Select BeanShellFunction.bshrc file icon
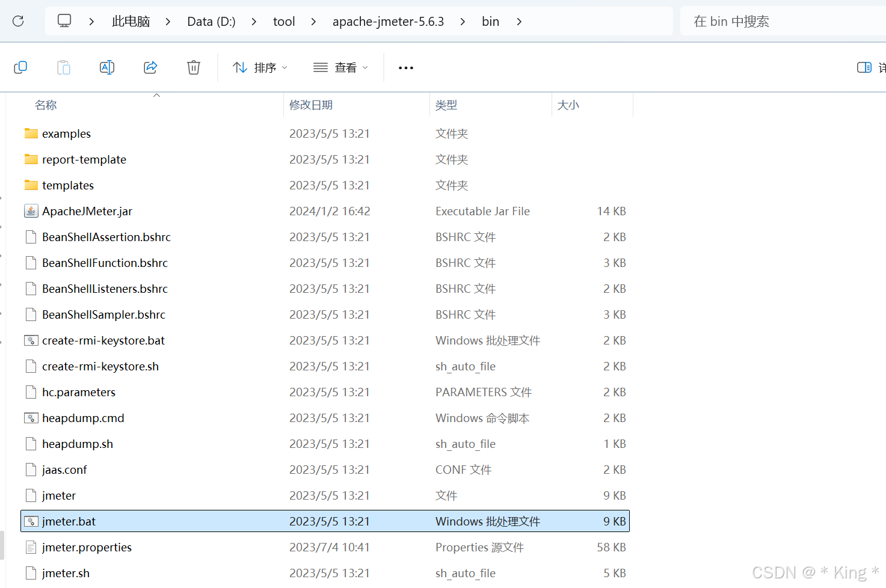Viewport: 886px width, 588px height. pyautogui.click(x=31, y=263)
